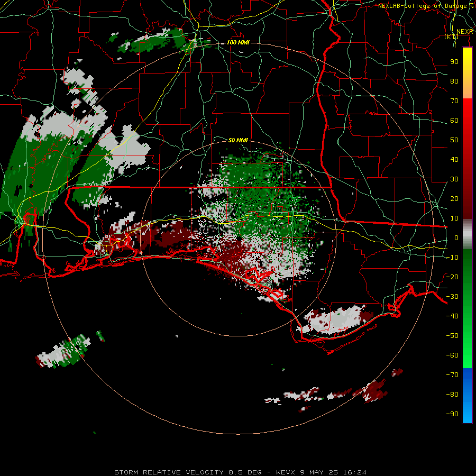Click the positive 20 value on velocity scale
This screenshot has width=476, height=476.
pos(454,199)
